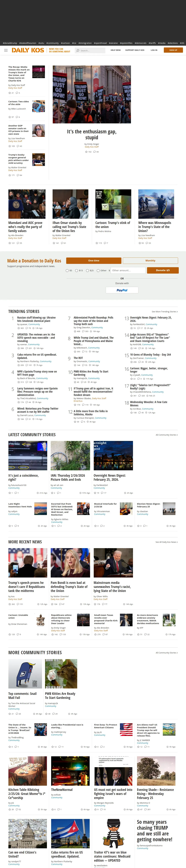Viewport: 186px width, 868px height.
Task: Click comment icon under 'Overnight News Digest' community card
Action: point(102,493)
